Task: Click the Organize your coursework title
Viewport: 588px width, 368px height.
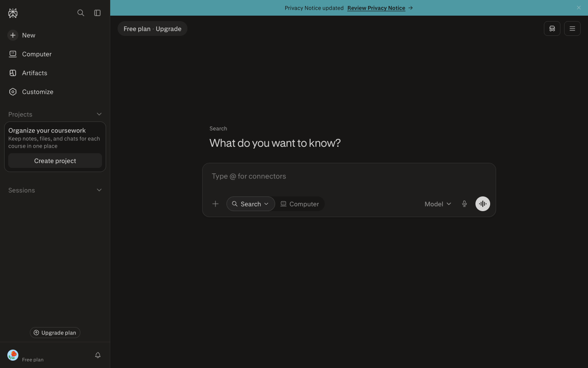Action: [47, 130]
